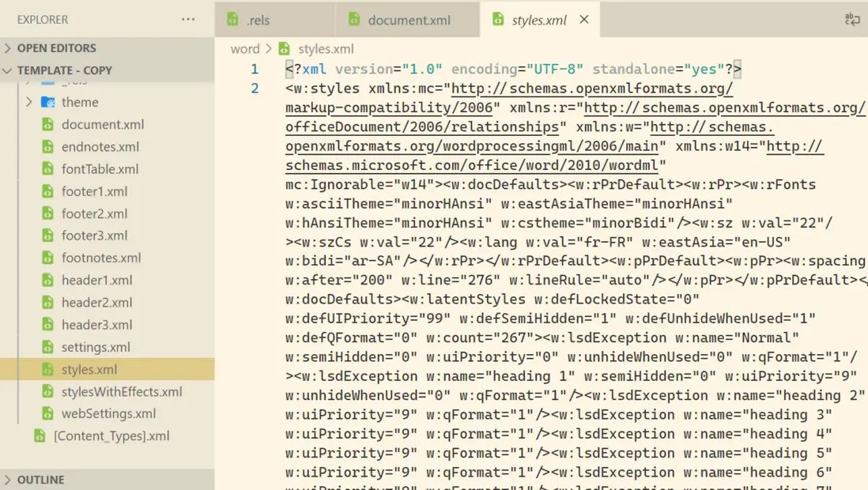Image resolution: width=868 pixels, height=490 pixels.
Task: Select settings.xml in the Explorer tree
Action: (95, 347)
